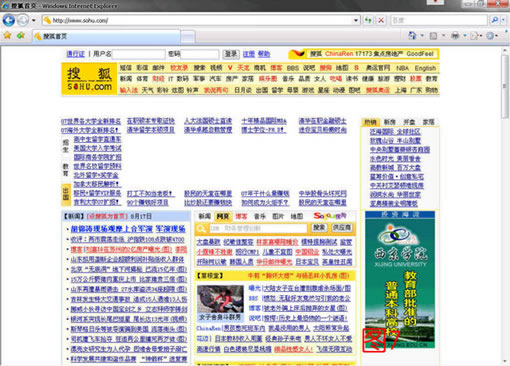Open the recent pages dropdown arrow
Screen dimensions: 510x366
tap(34, 20)
